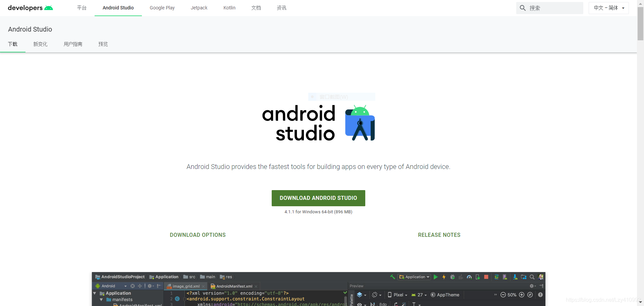Open the 用户指南 sub-tab

coord(73,44)
